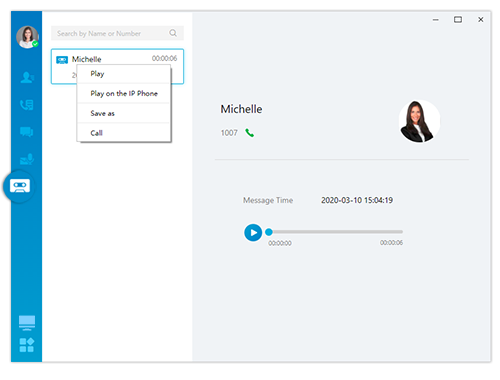Click the blue slider handle at 00:00:00

(269, 232)
